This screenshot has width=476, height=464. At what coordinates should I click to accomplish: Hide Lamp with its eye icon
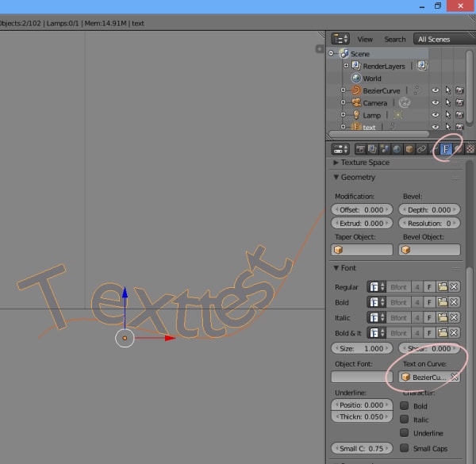tap(435, 115)
